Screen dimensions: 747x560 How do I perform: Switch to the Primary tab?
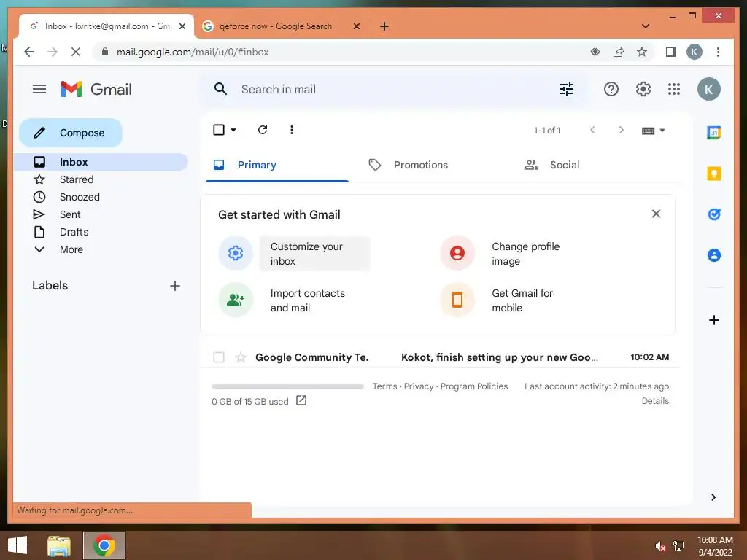click(276, 165)
